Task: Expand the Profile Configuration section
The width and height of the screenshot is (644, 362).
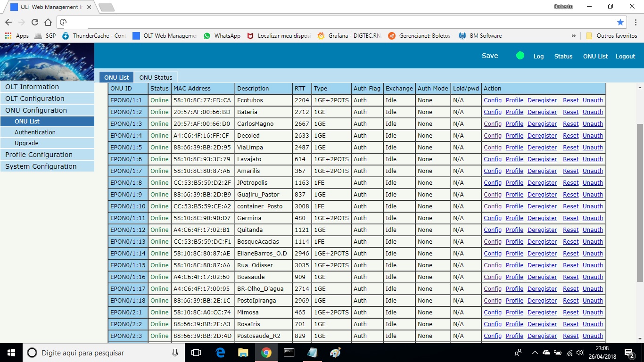Action: pos(39,155)
